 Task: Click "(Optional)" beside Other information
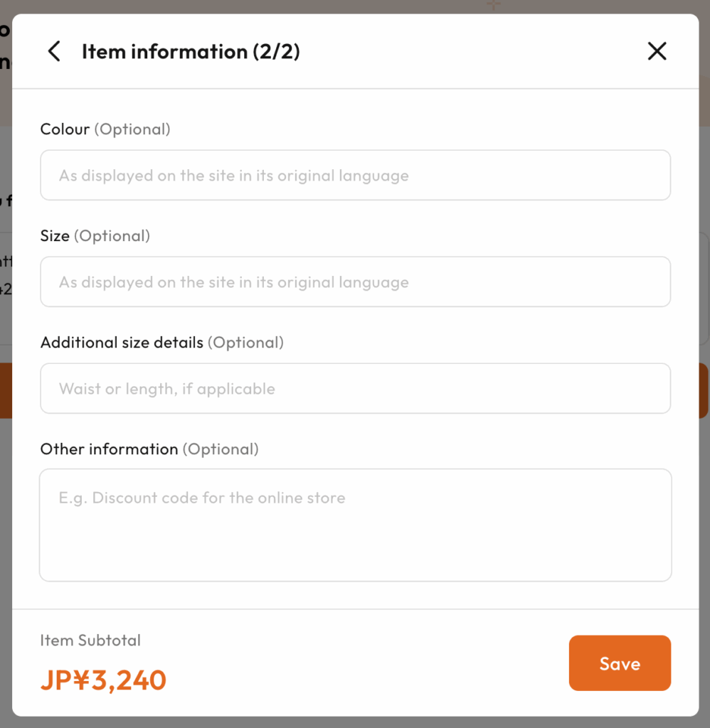click(x=221, y=449)
